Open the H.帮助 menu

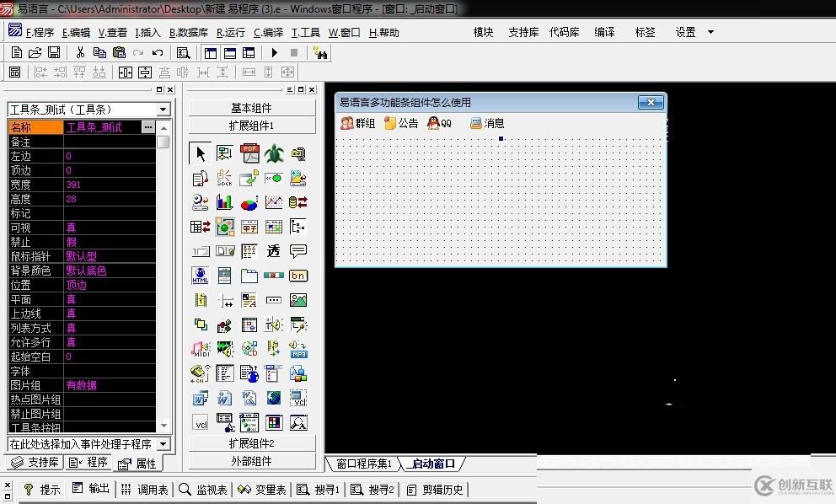(384, 33)
